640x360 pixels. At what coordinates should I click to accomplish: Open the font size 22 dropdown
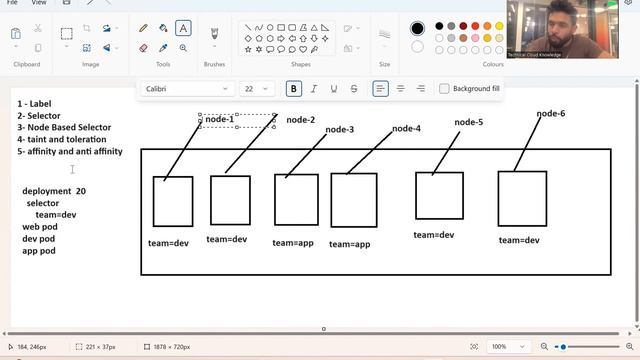pyautogui.click(x=257, y=89)
